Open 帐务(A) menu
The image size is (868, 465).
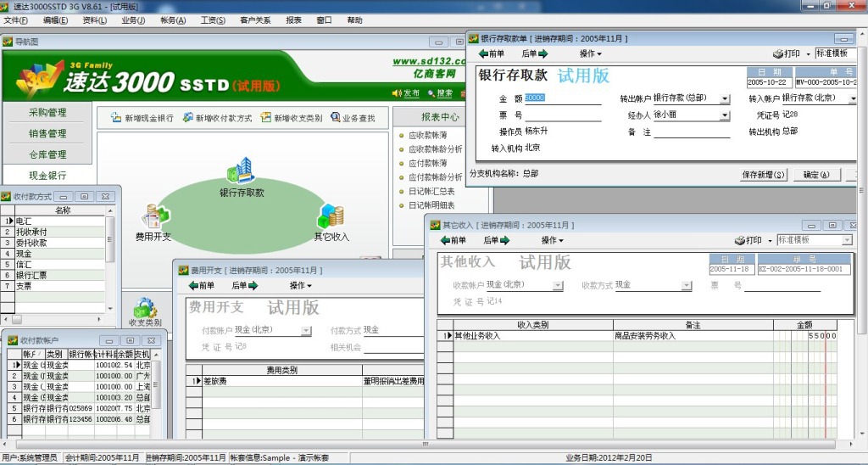click(x=173, y=20)
